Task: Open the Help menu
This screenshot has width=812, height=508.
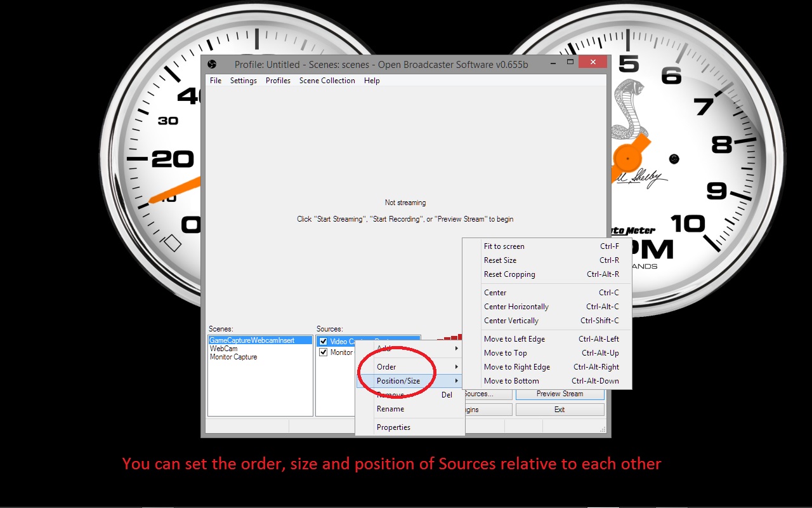Action: tap(372, 81)
